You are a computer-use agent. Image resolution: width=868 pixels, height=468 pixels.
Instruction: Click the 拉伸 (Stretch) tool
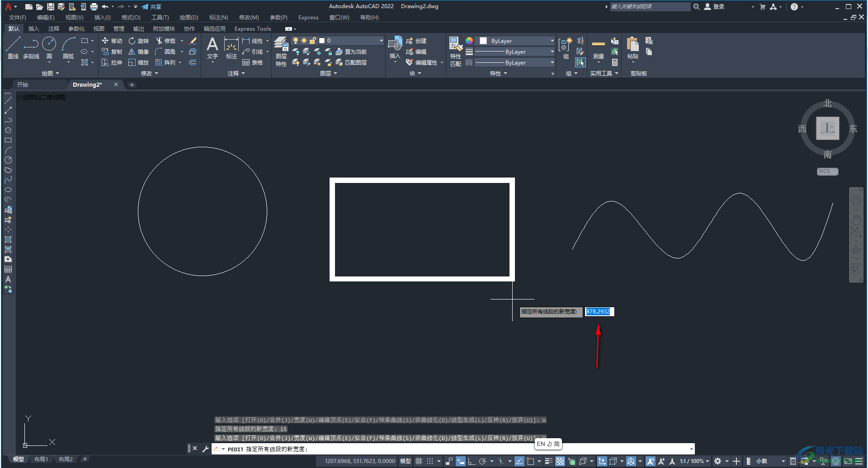coord(112,62)
